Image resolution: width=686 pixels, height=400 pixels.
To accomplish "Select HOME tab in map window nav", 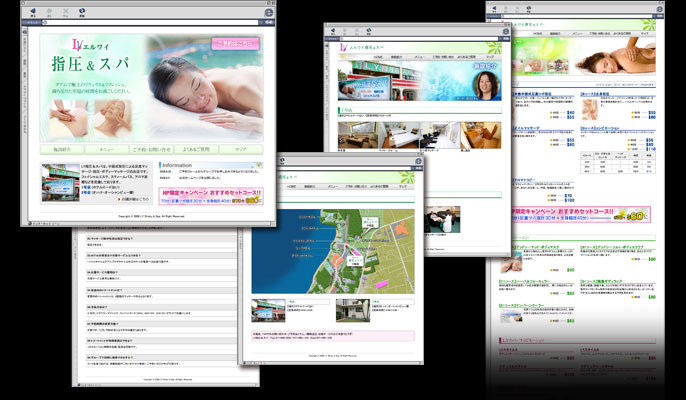I will click(x=291, y=186).
